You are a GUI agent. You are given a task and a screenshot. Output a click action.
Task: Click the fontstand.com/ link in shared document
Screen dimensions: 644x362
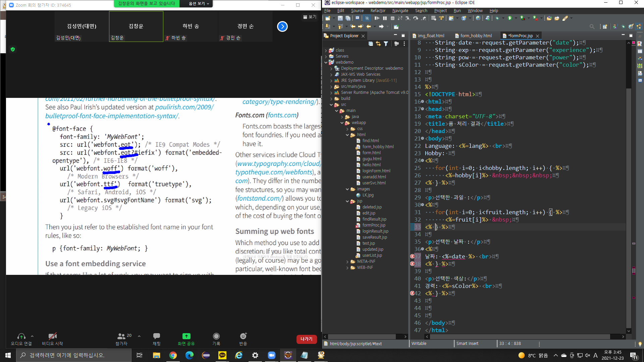coord(260,198)
